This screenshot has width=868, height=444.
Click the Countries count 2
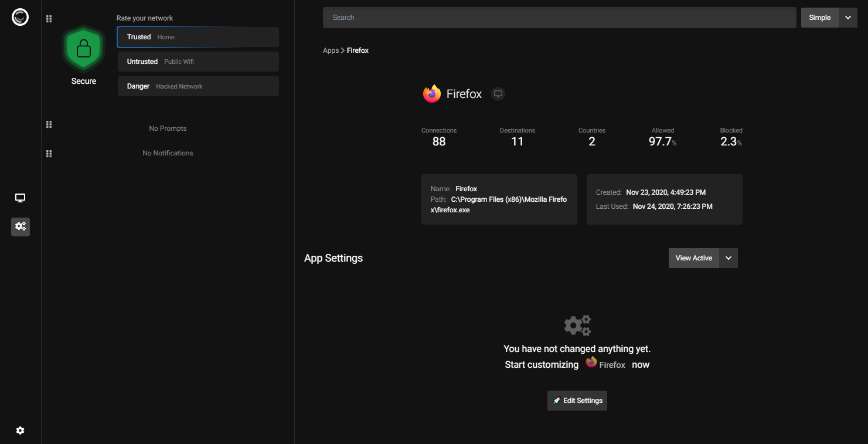[x=592, y=141]
